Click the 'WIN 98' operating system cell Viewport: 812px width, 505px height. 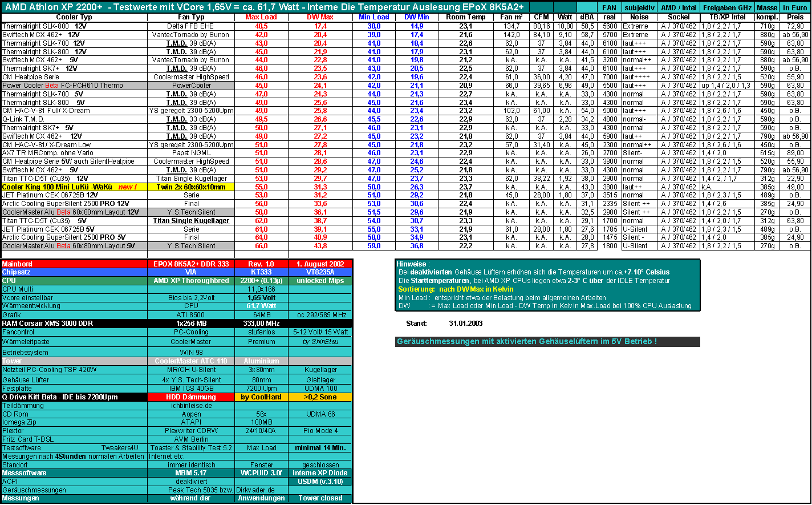click(191, 352)
